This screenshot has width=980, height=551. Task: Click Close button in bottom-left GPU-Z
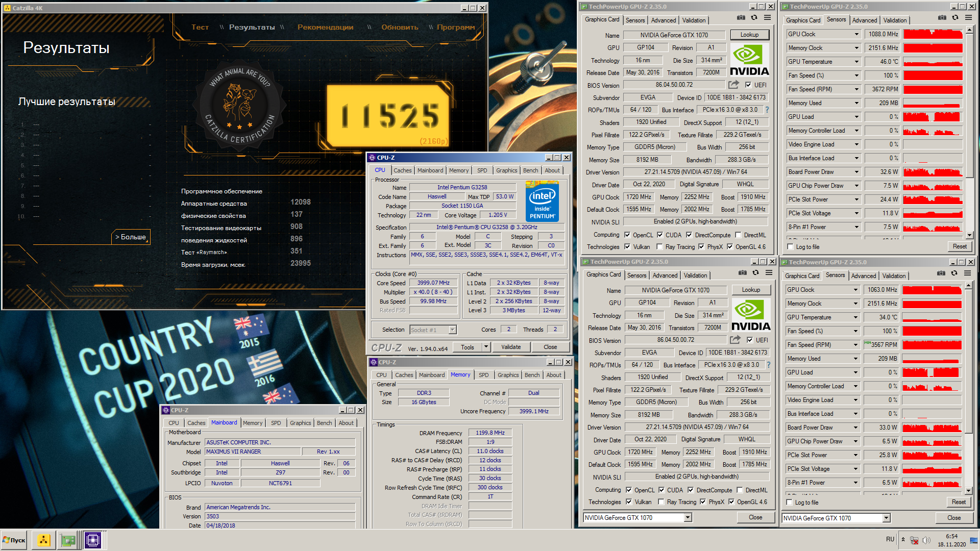tap(755, 517)
